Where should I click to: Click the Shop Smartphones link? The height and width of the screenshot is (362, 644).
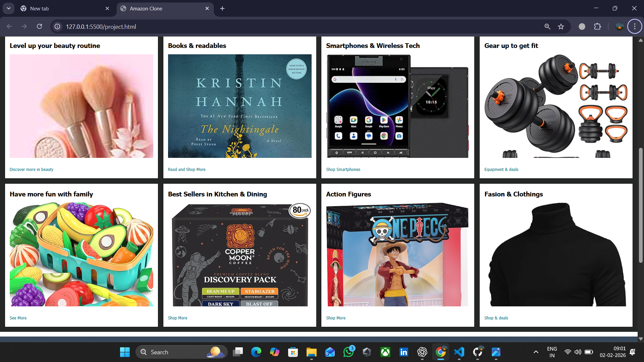[x=343, y=170]
